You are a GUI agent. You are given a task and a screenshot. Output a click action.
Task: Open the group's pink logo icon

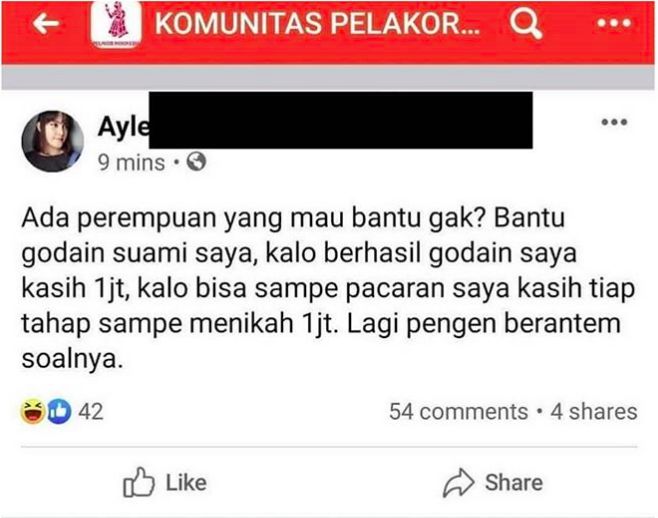[116, 24]
